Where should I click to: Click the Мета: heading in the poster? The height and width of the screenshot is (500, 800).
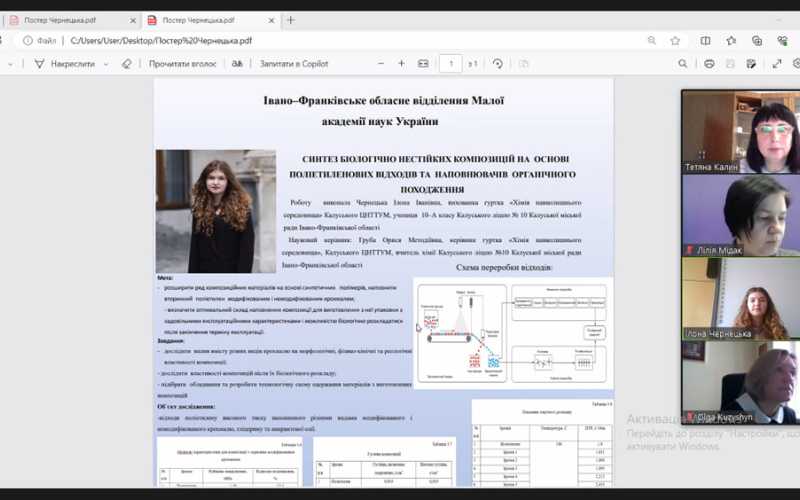(165, 278)
